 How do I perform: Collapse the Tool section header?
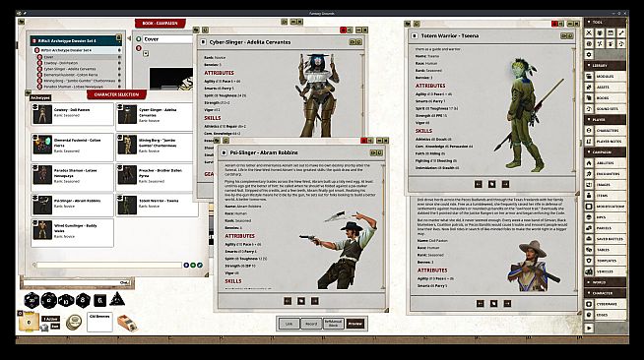[x=606, y=22]
